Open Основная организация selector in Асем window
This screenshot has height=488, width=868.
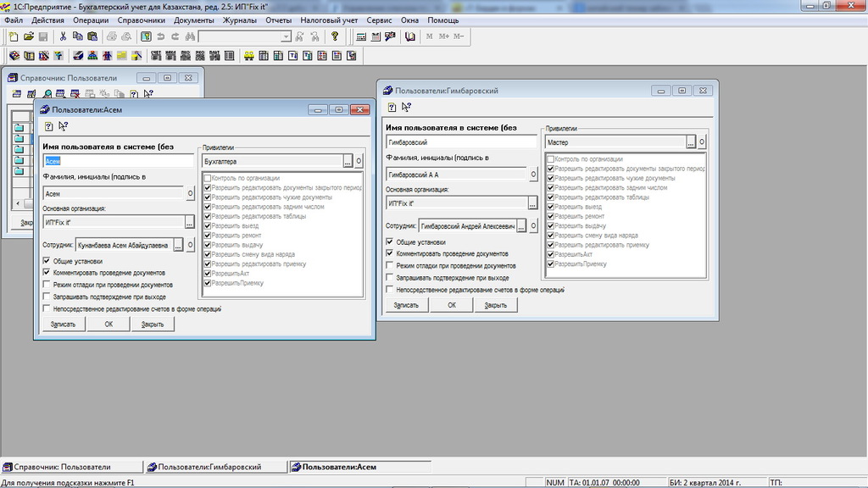pos(189,222)
